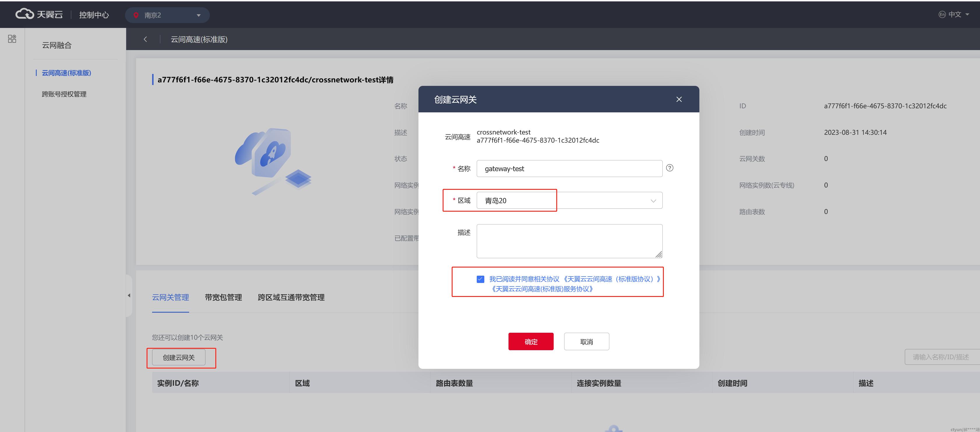Viewport: 980px width, 432px height.
Task: Click the 天翼云 cloud logo
Action: point(39,15)
